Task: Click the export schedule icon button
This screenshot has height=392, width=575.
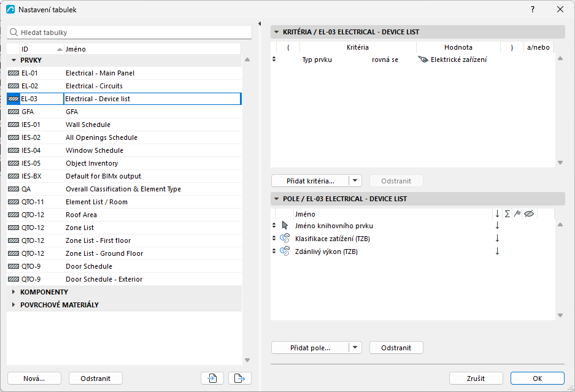Action: pyautogui.click(x=240, y=378)
